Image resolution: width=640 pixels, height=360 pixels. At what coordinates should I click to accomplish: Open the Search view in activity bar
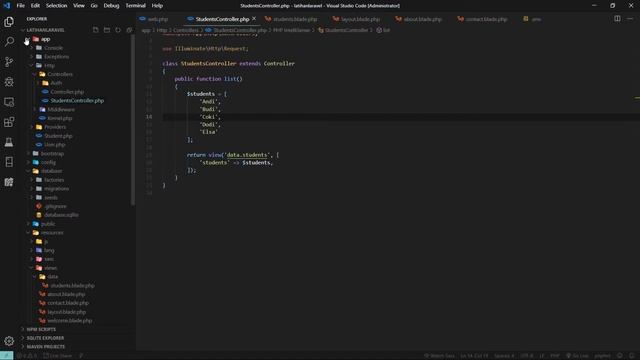(x=9, y=42)
